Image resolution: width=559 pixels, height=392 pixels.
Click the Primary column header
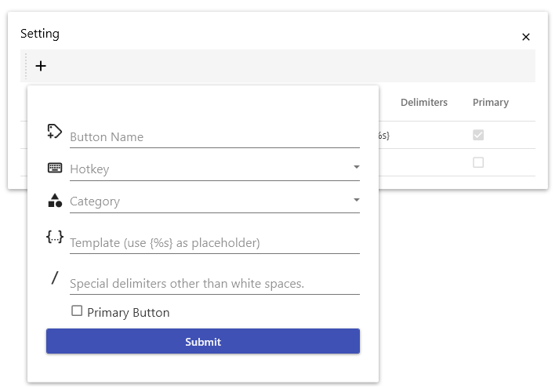pos(490,102)
